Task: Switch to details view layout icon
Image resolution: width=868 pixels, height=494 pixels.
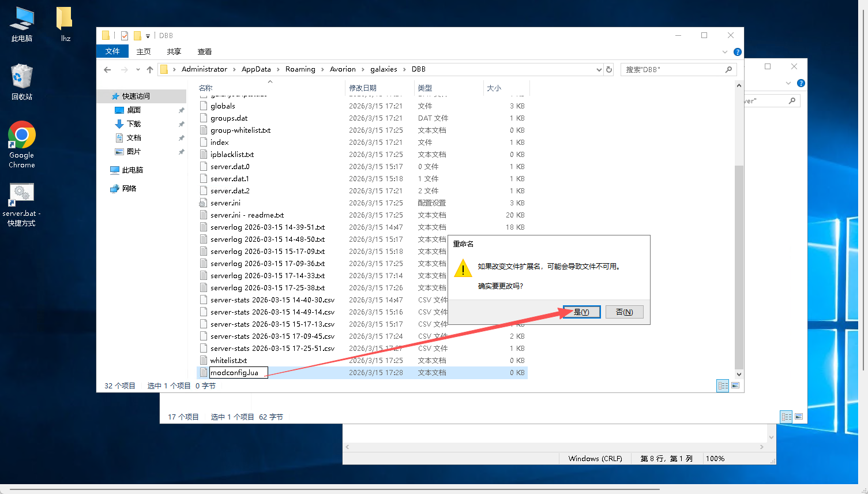Action: [x=723, y=386]
